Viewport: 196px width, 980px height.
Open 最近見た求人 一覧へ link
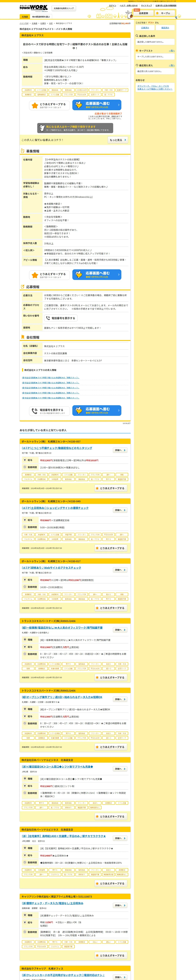click(x=172, y=65)
